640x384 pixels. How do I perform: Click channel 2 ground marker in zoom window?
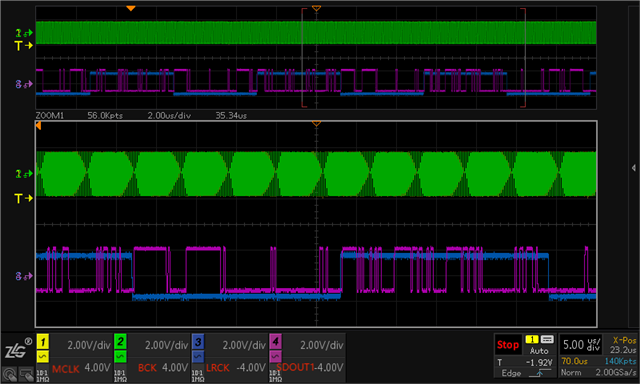tap(24, 174)
